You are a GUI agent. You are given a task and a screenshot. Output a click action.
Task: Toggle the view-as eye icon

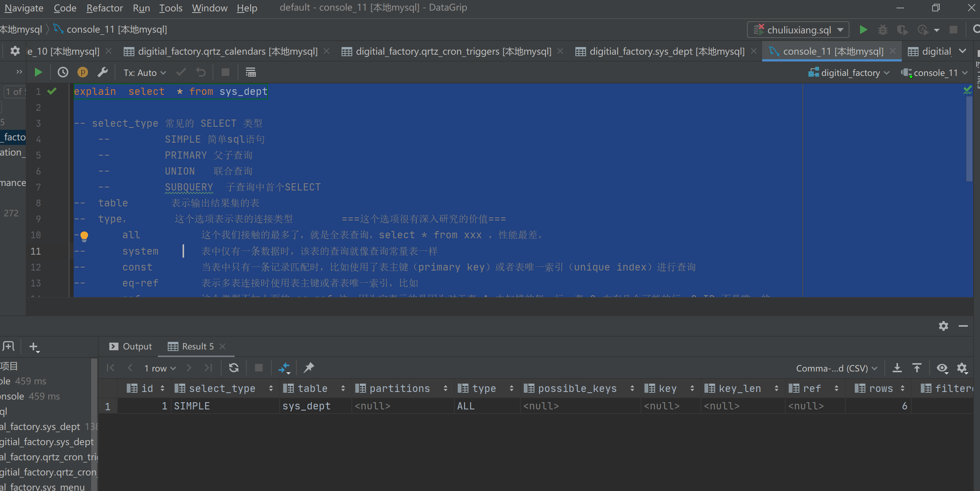click(942, 368)
